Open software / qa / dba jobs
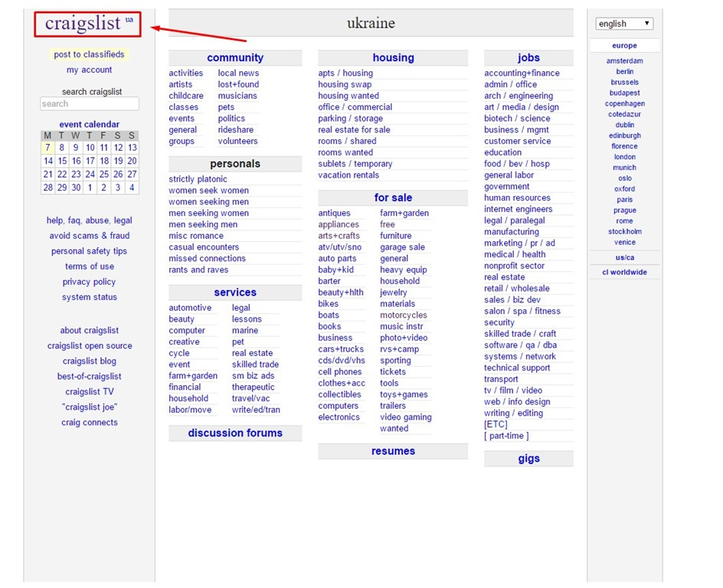The width and height of the screenshot is (723, 588). (x=521, y=345)
